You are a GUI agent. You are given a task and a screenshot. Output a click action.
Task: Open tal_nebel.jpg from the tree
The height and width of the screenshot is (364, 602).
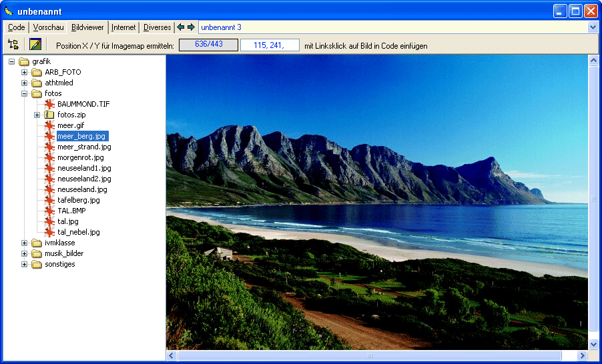[x=78, y=232]
